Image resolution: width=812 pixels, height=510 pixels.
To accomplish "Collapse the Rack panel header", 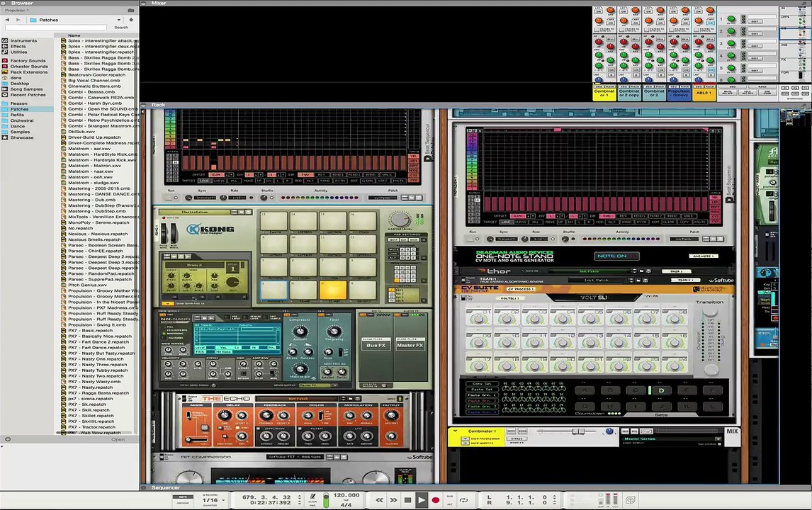I will [x=144, y=105].
